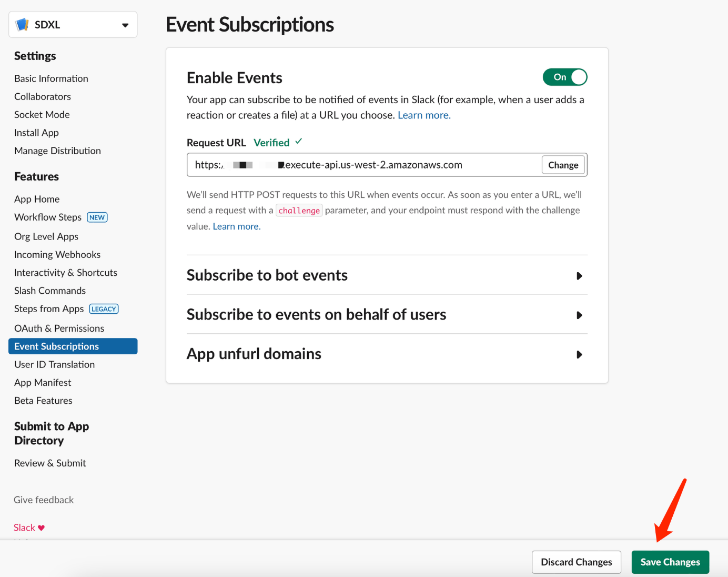Click the Change button for Request URL
The width and height of the screenshot is (728, 577).
coord(563,165)
